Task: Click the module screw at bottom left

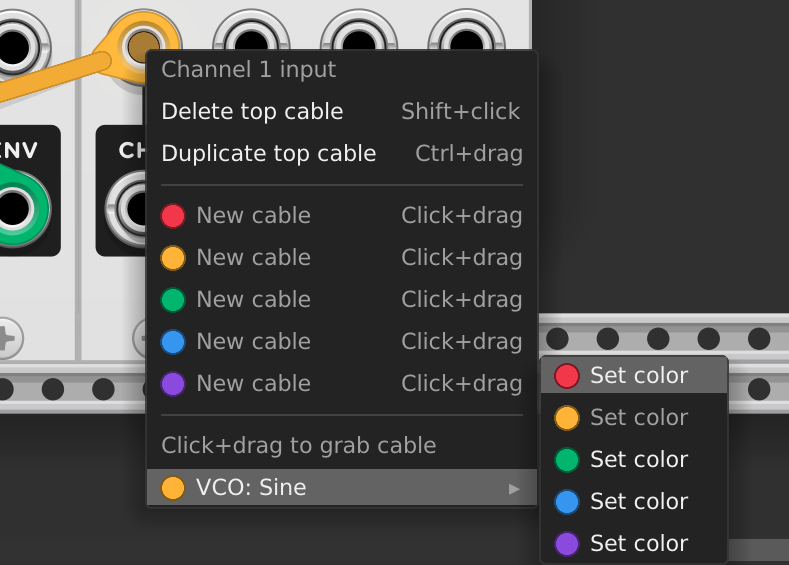Action: [6, 339]
